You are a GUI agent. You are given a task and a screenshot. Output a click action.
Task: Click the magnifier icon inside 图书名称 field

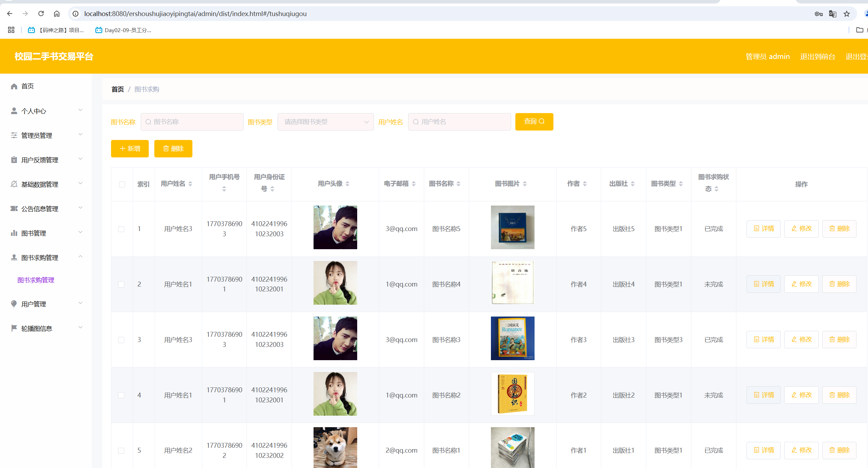click(148, 121)
